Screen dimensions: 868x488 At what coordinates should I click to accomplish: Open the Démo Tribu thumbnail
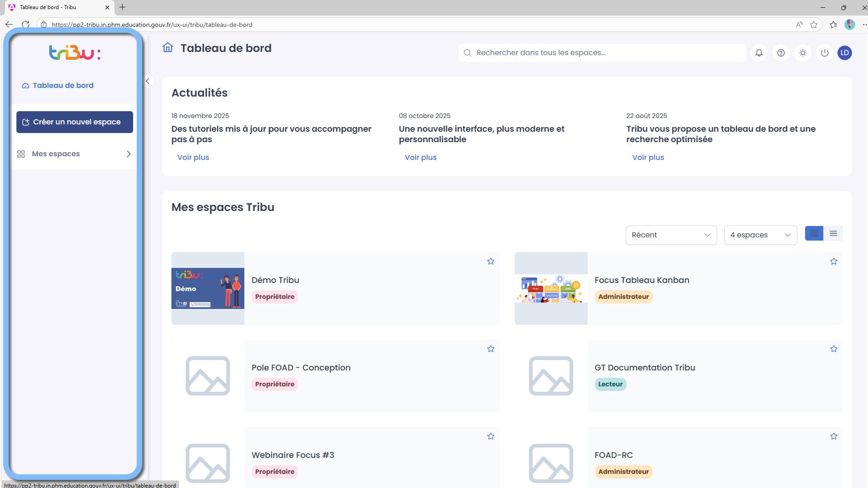(208, 288)
